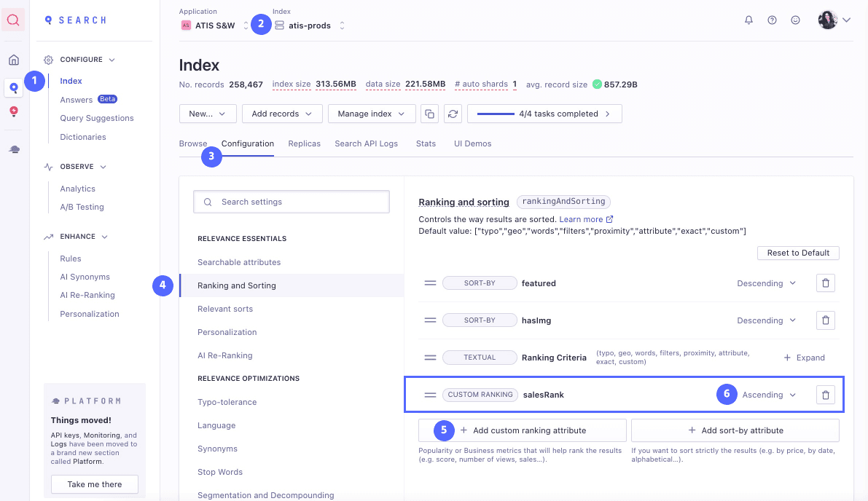Open notifications bell

pos(748,20)
